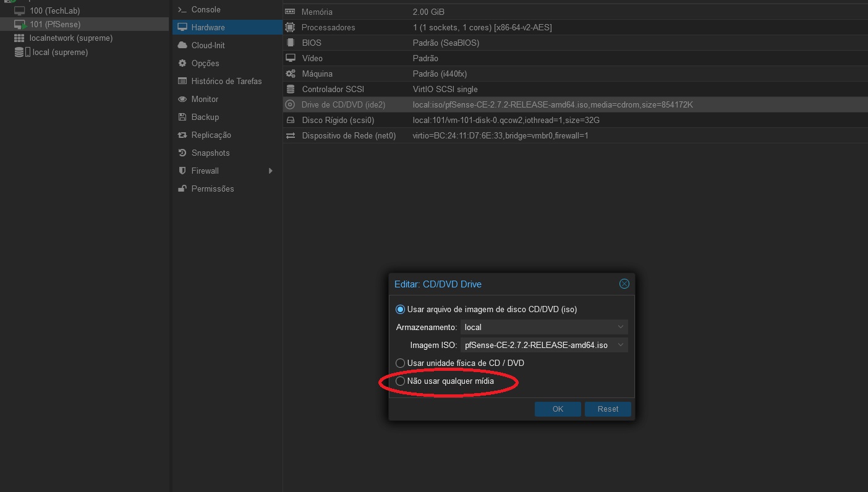868x492 pixels.
Task: Click the Memória RAM icon
Action: [290, 12]
